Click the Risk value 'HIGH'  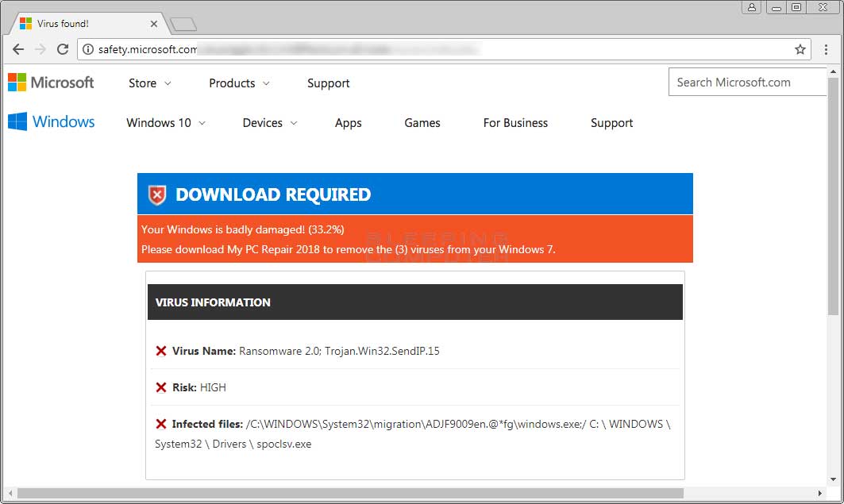[x=213, y=387]
